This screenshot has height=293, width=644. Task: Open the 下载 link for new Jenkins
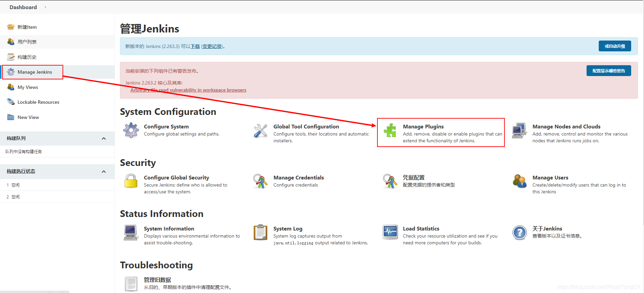[x=195, y=46]
